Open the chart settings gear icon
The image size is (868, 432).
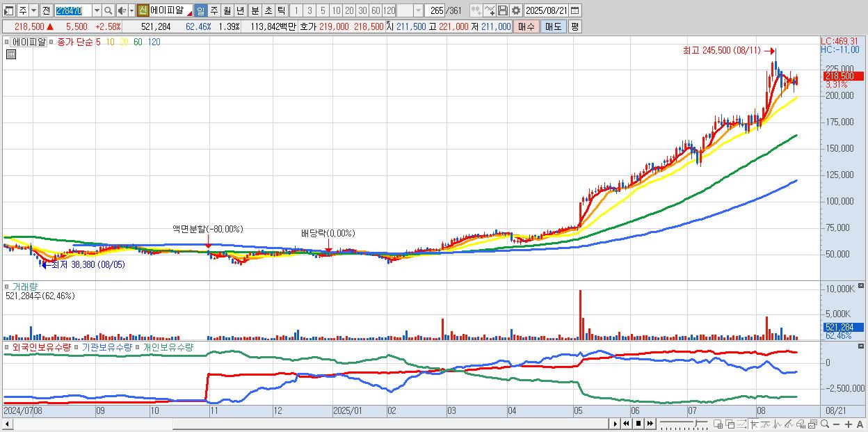click(x=515, y=10)
